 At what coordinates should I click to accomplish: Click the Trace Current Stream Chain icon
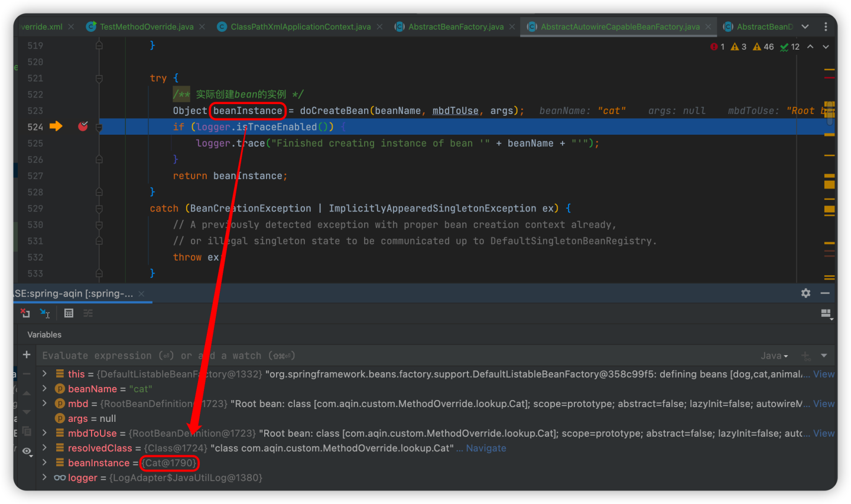[88, 313]
